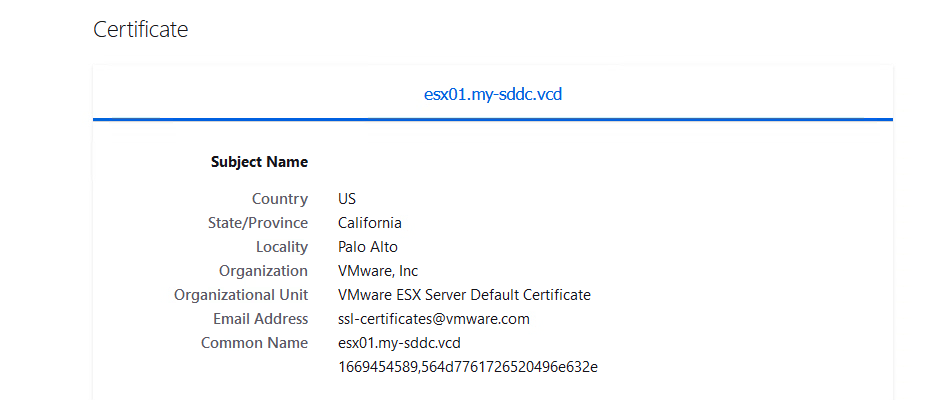Select the ssl-certificates@vmware.com email value

point(434,319)
